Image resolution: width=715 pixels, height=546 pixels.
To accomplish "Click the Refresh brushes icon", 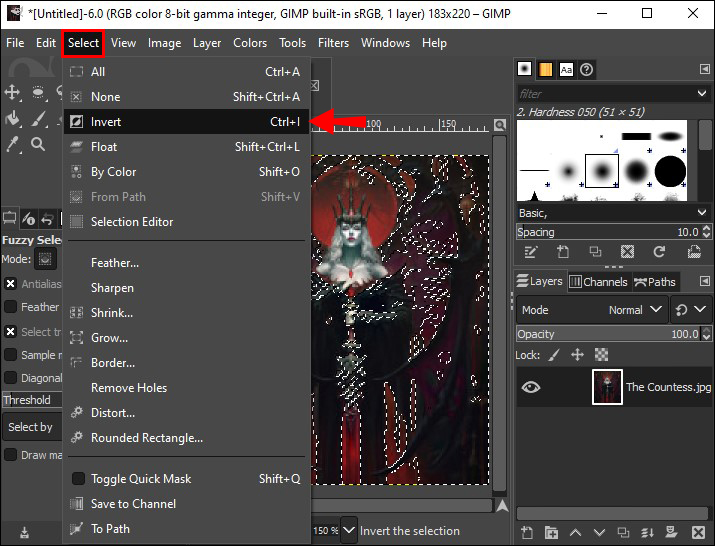I will coord(659,252).
